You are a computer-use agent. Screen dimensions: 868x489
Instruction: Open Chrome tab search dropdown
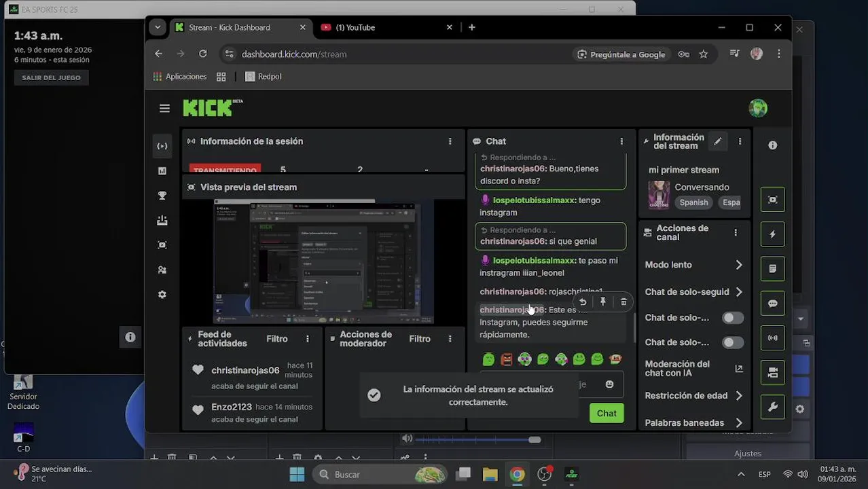[158, 27]
